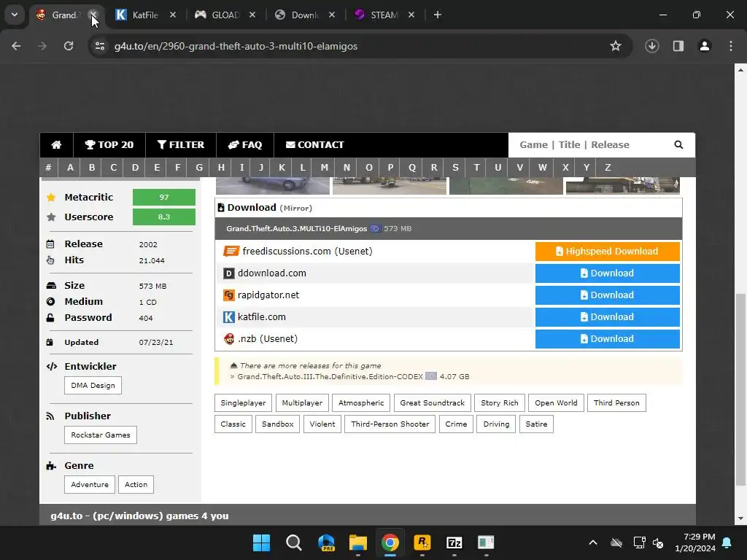Open the Chrome profile icon

click(705, 46)
